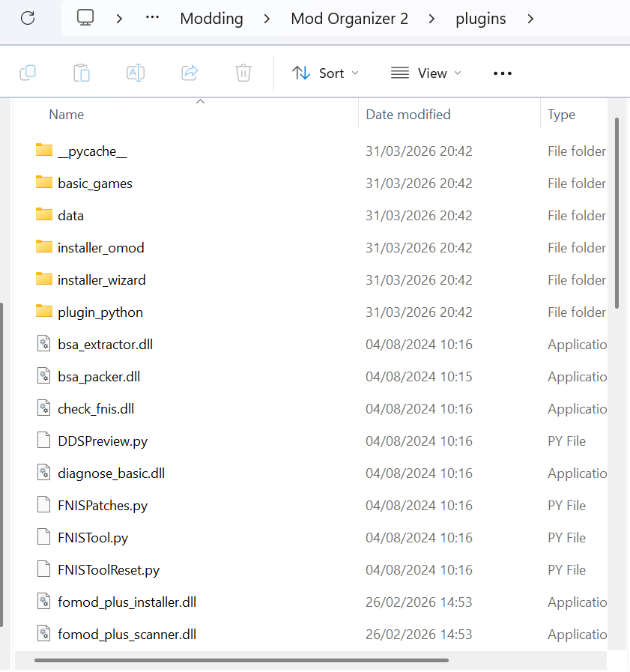The width and height of the screenshot is (630, 672).
Task: Click the fomod_plus_installer.dll file icon
Action: [x=43, y=602]
